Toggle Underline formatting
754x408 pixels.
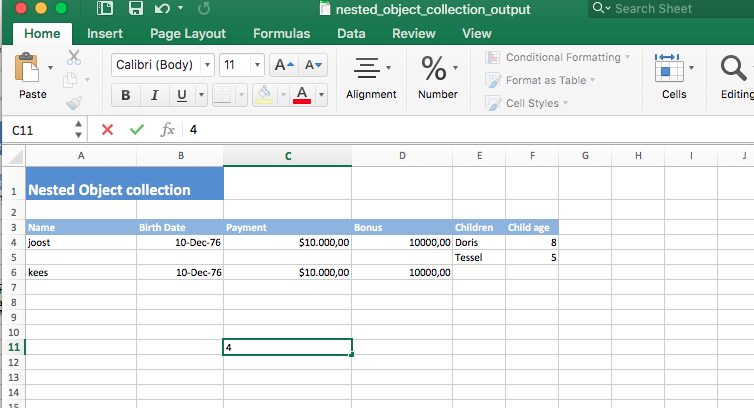tap(182, 95)
